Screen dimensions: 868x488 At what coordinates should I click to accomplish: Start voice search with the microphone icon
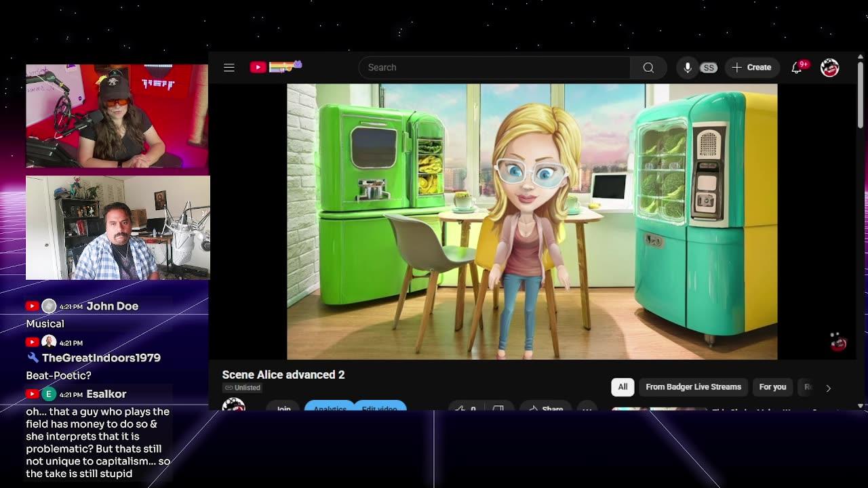[x=688, y=68]
